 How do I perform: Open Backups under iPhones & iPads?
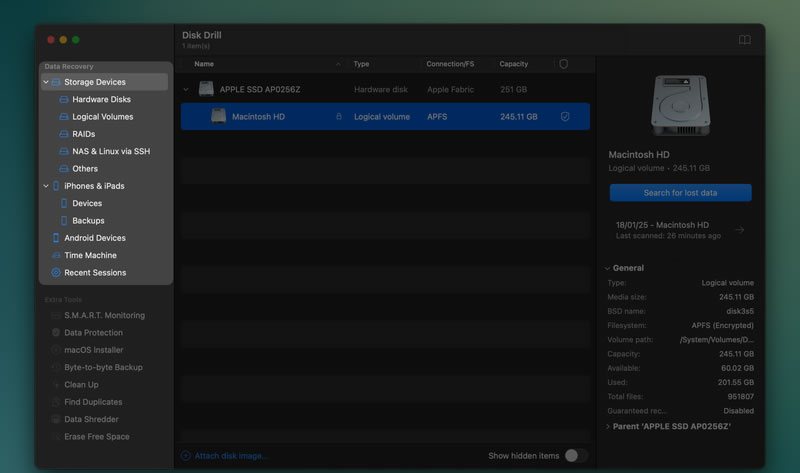coord(88,221)
